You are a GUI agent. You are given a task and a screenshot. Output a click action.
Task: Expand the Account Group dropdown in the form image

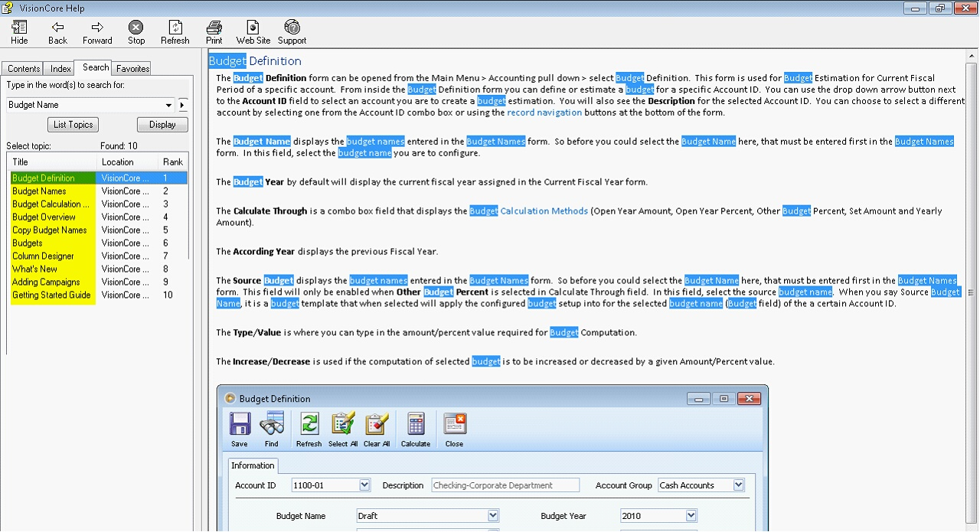(x=738, y=485)
